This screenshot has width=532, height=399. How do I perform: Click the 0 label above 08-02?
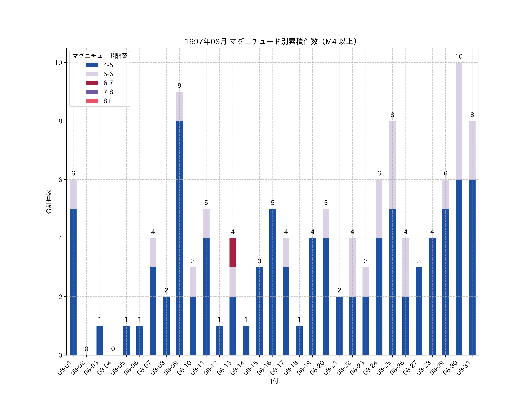click(x=86, y=349)
